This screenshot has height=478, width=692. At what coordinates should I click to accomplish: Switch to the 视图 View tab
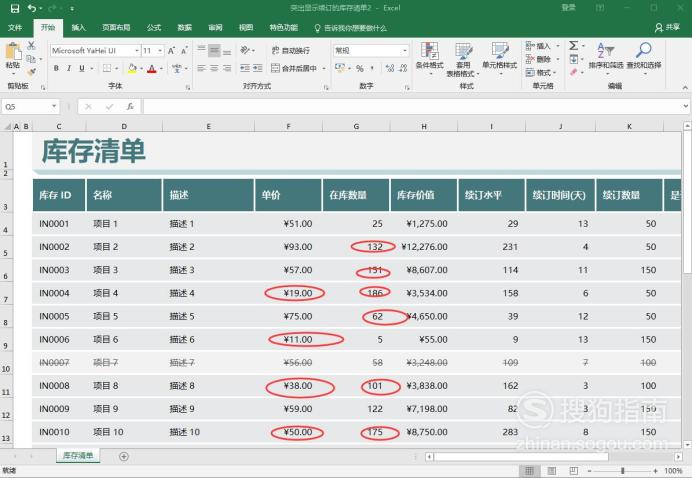pos(246,27)
